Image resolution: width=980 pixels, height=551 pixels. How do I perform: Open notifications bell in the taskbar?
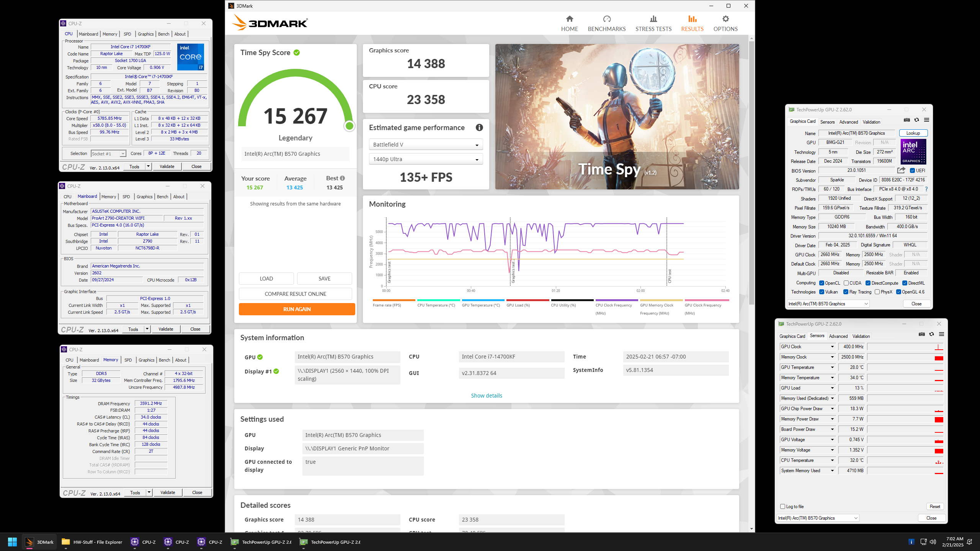pos(970,542)
